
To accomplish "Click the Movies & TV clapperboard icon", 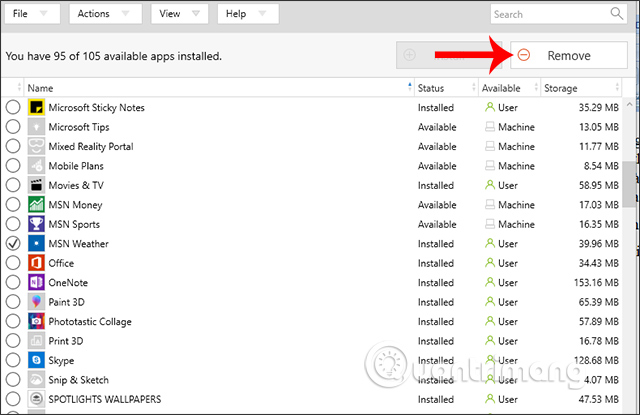I will point(36,185).
